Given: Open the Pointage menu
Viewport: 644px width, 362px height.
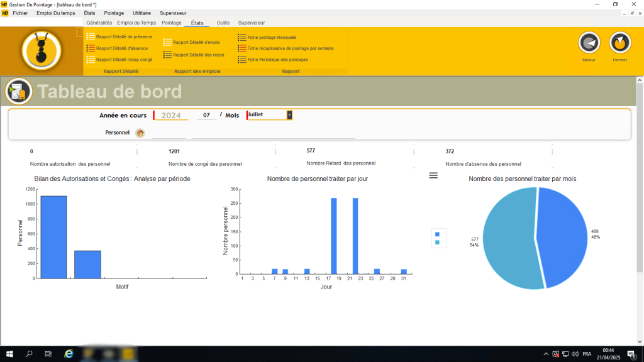Looking at the screenshot, I should pos(114,13).
